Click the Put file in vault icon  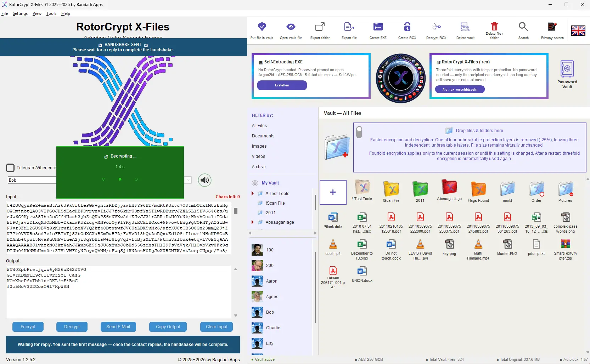click(262, 27)
